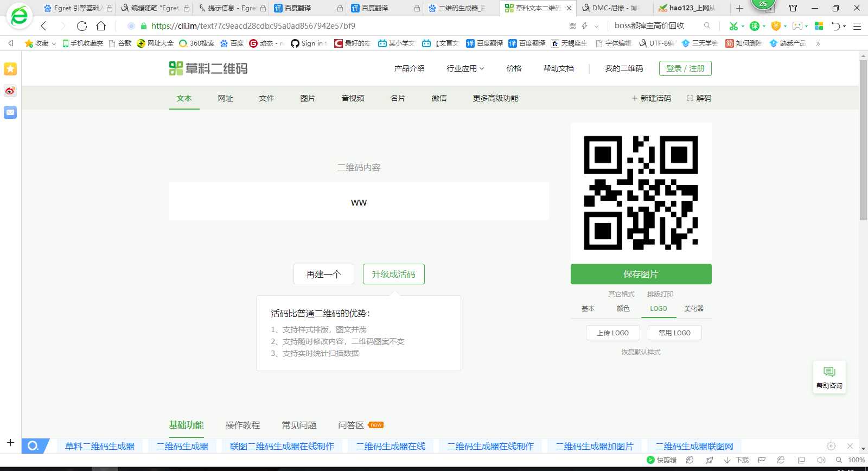
Task: Click the 升级成活码 button
Action: (x=394, y=274)
